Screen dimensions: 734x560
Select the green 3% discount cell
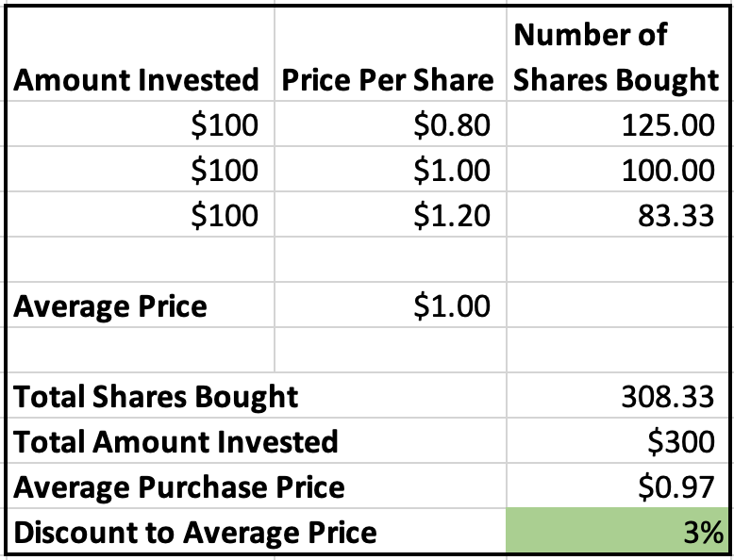pyautogui.click(x=617, y=531)
